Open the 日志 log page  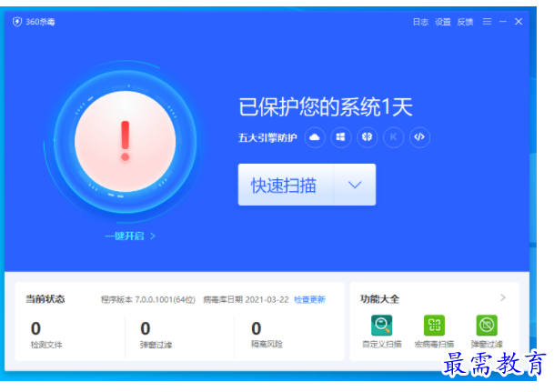pyautogui.click(x=420, y=22)
